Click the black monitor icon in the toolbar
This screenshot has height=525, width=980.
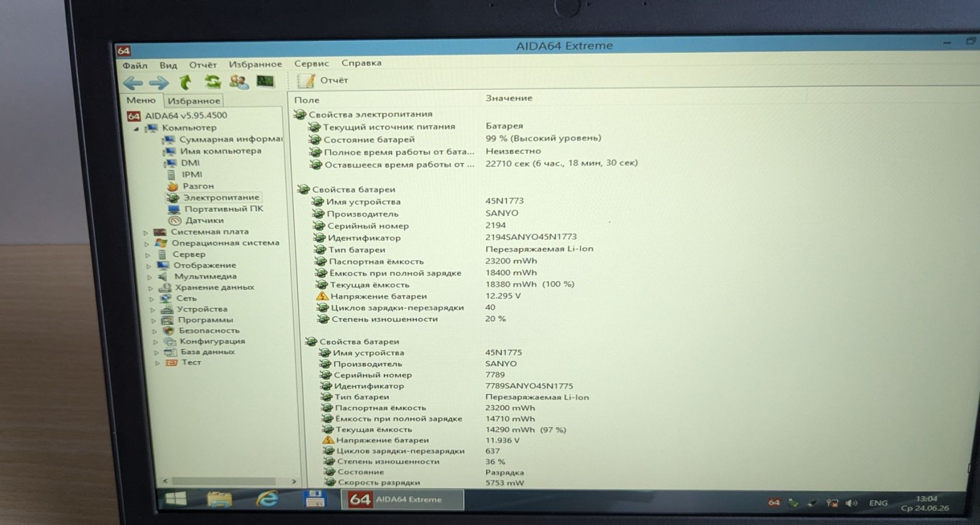pos(265,81)
